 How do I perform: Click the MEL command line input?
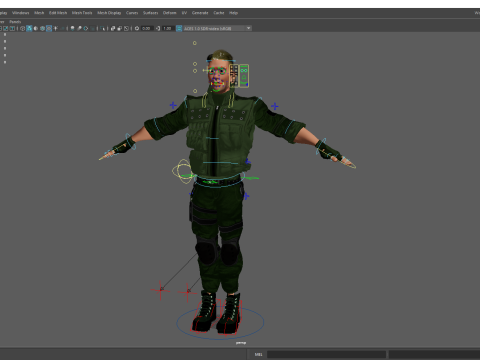[326, 354]
